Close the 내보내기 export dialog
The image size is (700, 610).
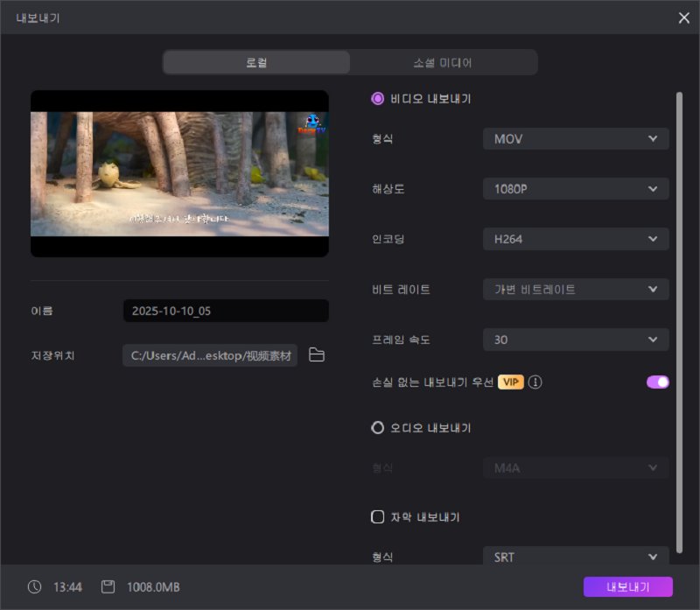pyautogui.click(x=683, y=18)
